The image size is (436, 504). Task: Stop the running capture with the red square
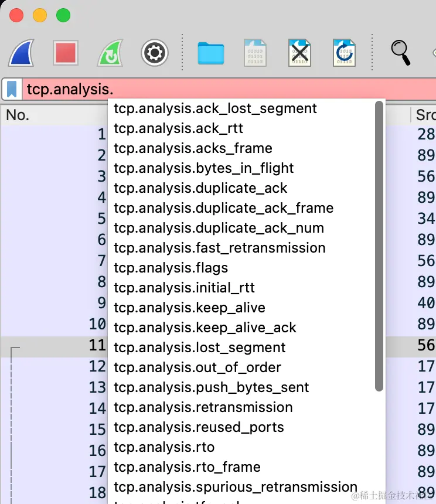pos(66,53)
